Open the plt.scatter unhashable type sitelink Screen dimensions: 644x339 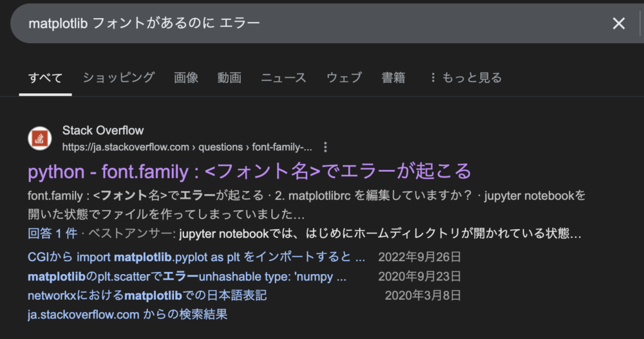coord(187,276)
